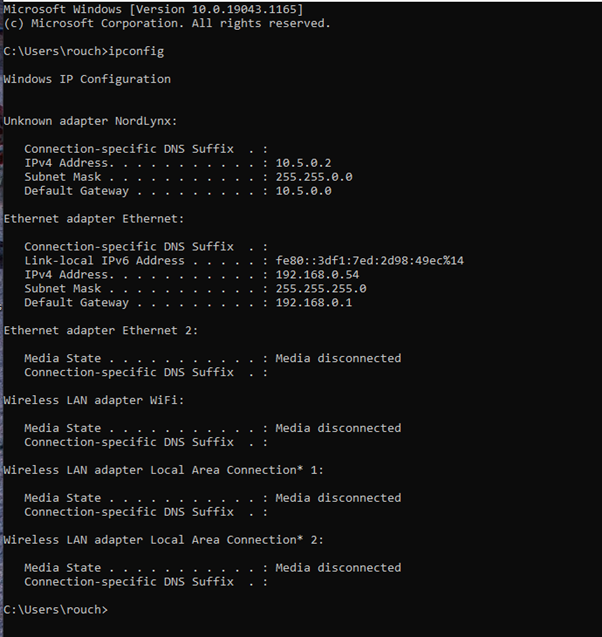Click the Ethernet subnet mask 255.255.255.0
Image resolution: width=602 pixels, height=637 pixels.
tap(321, 288)
